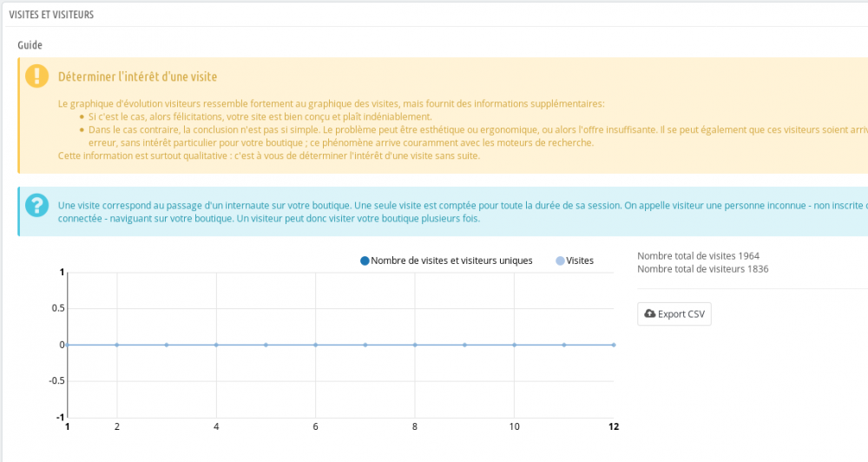Toggle the 'Visites' legend dot
This screenshot has height=462, width=868.
coord(560,261)
